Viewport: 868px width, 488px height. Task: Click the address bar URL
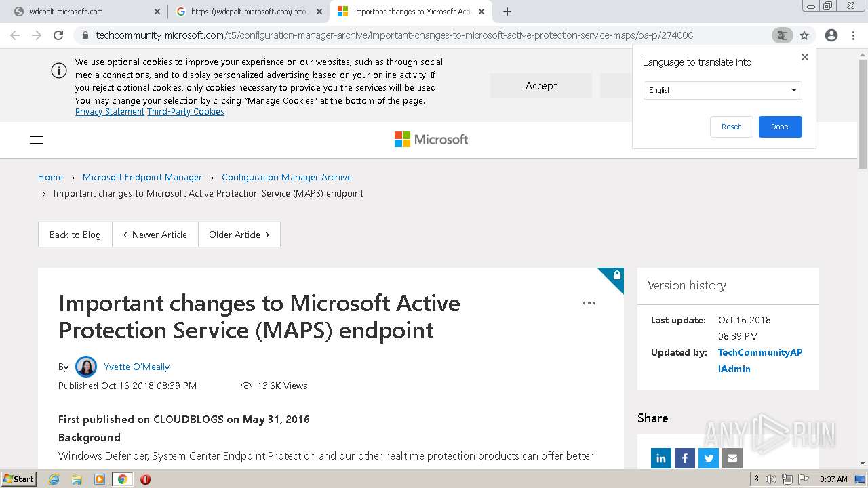pos(395,35)
